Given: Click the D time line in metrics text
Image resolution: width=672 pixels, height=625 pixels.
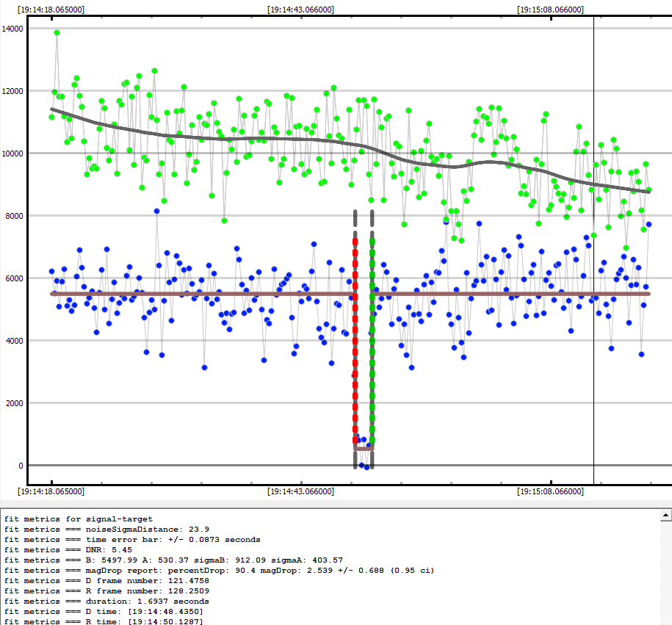Looking at the screenshot, I should (104, 612).
